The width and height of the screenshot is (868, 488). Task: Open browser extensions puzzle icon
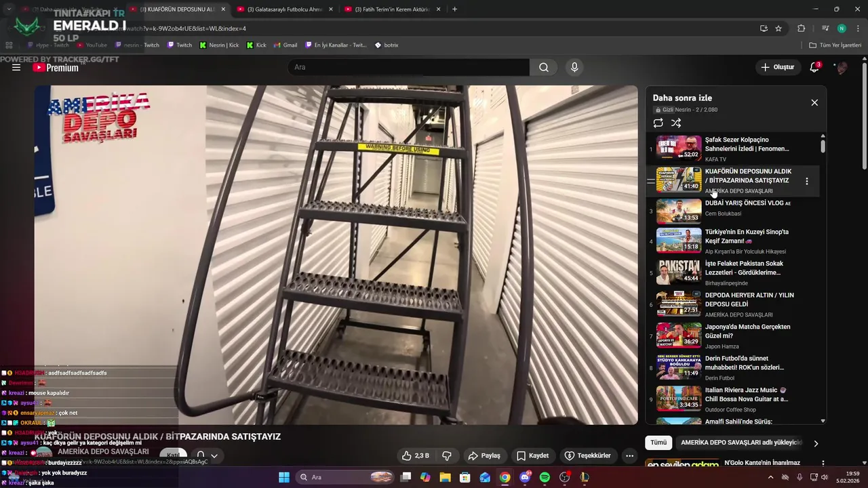tap(801, 28)
